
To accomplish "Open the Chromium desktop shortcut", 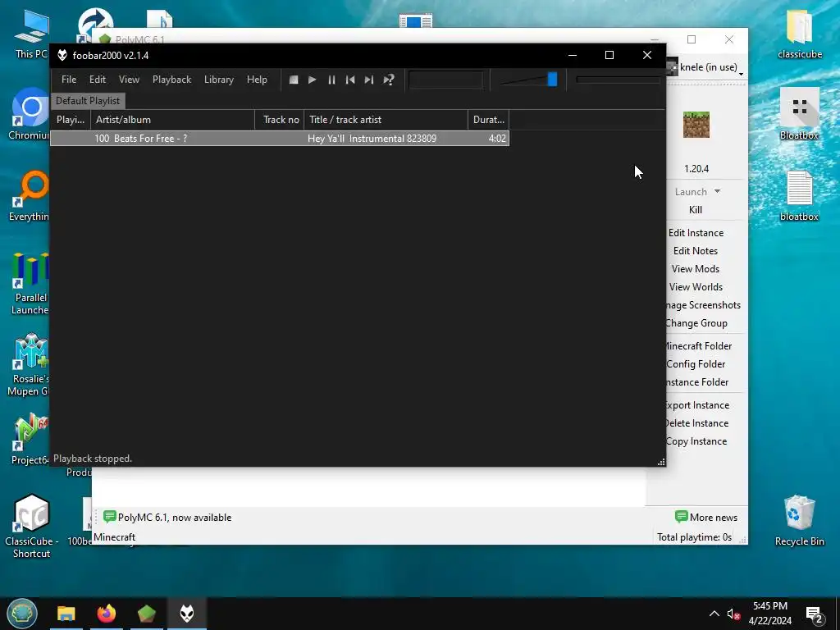I will click(30, 114).
